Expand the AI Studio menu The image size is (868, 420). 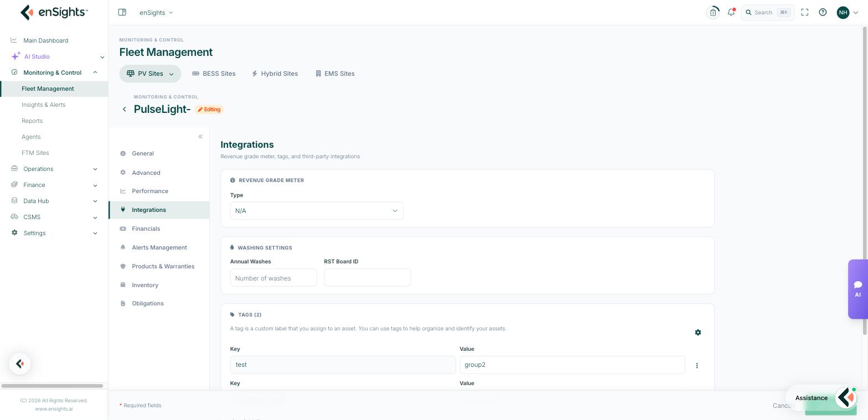click(102, 56)
